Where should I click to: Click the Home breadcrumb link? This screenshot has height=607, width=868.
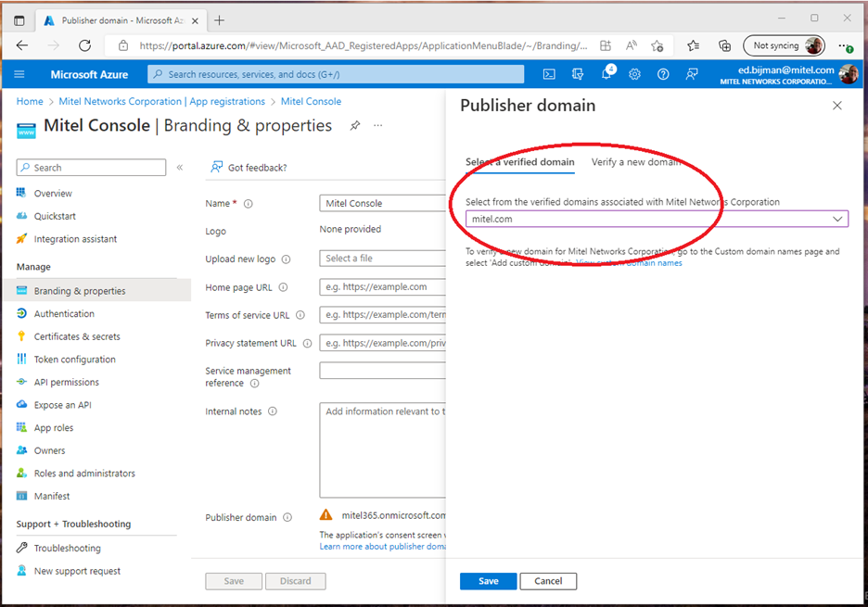[30, 102]
